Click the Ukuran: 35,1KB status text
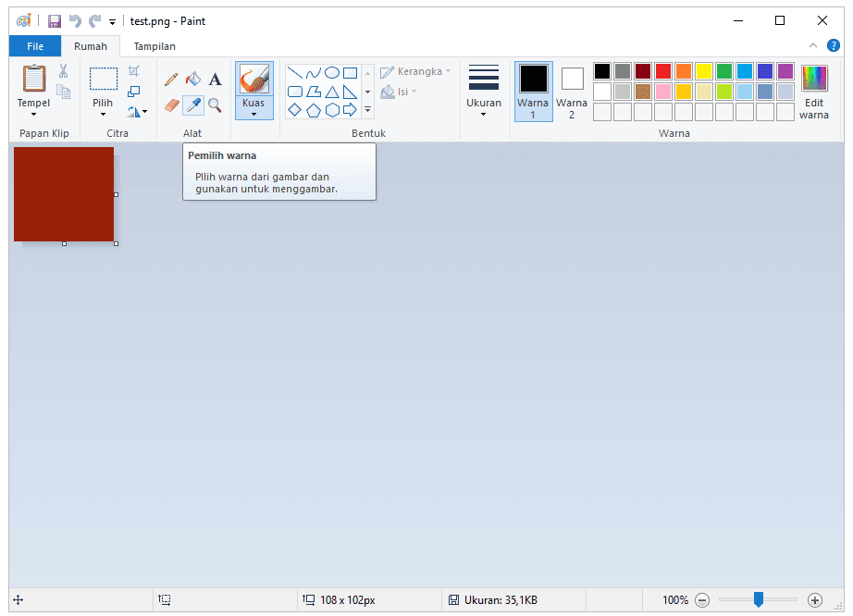Viewport: 853px width, 616px height. tap(501, 600)
